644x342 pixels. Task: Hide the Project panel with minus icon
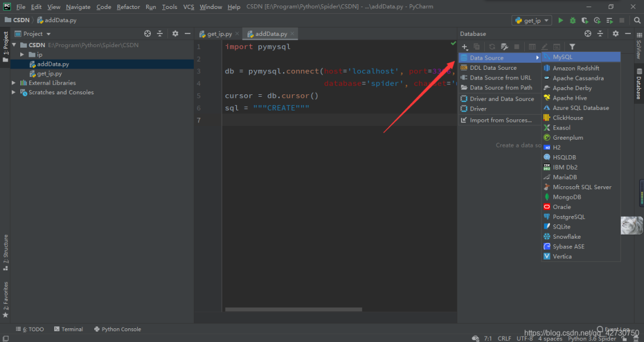tap(188, 33)
